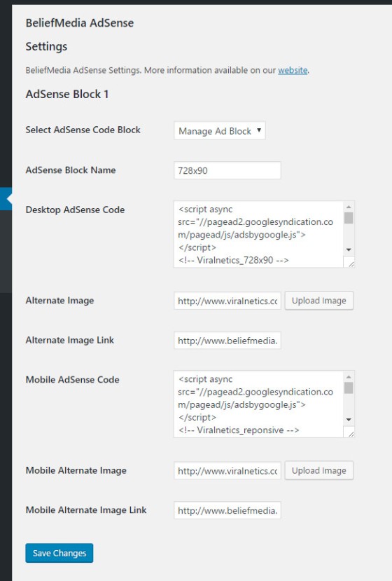Image resolution: width=392 pixels, height=581 pixels.
Task: Click the Alternate Image URL field
Action: 227,301
